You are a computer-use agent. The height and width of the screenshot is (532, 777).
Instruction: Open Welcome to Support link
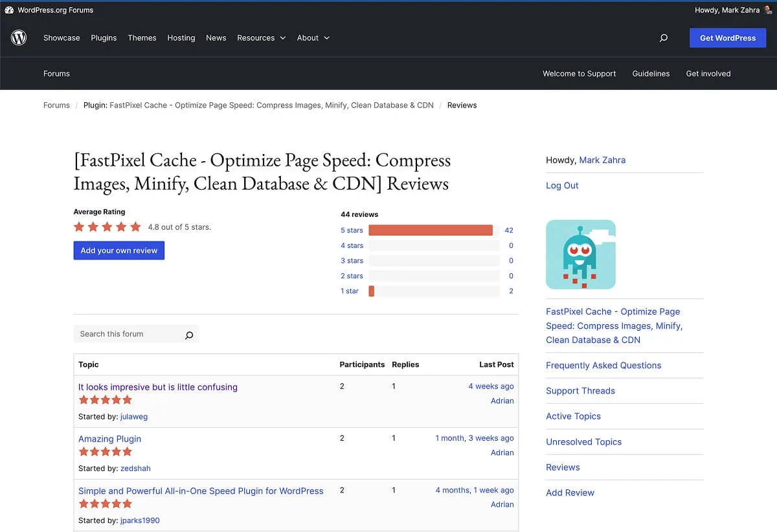pos(580,74)
